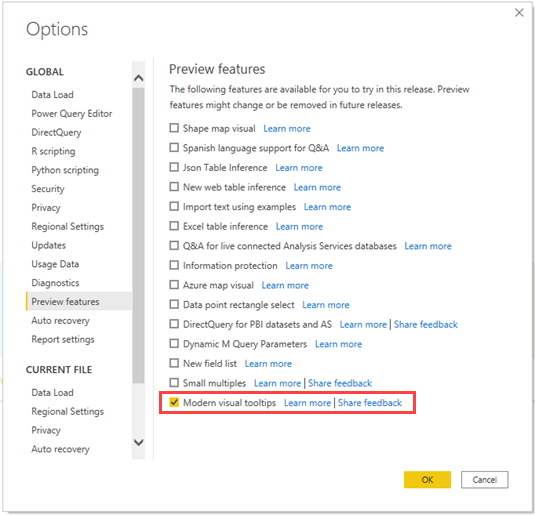Click the sidebar scroll down arrow
The height and width of the screenshot is (515, 535).
click(139, 442)
